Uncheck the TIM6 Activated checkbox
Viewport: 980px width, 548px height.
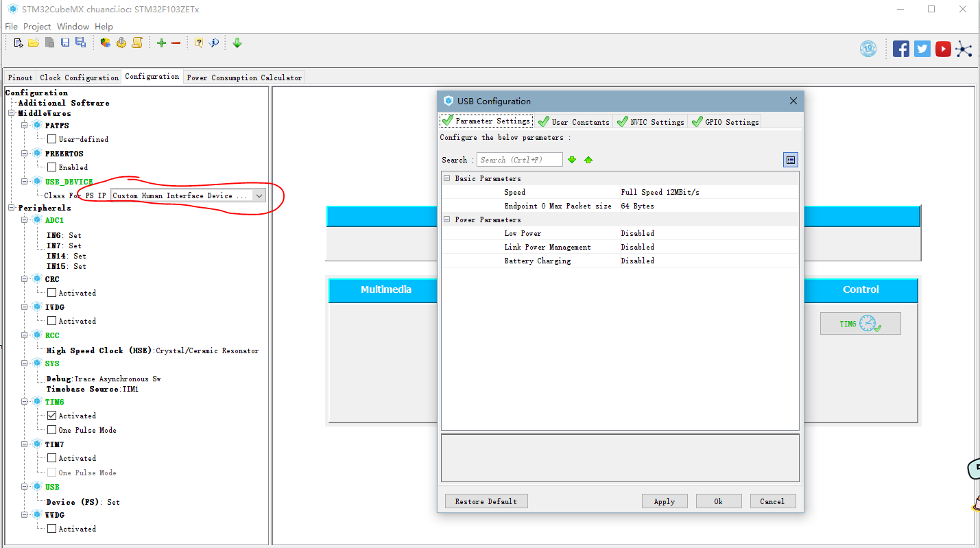51,415
